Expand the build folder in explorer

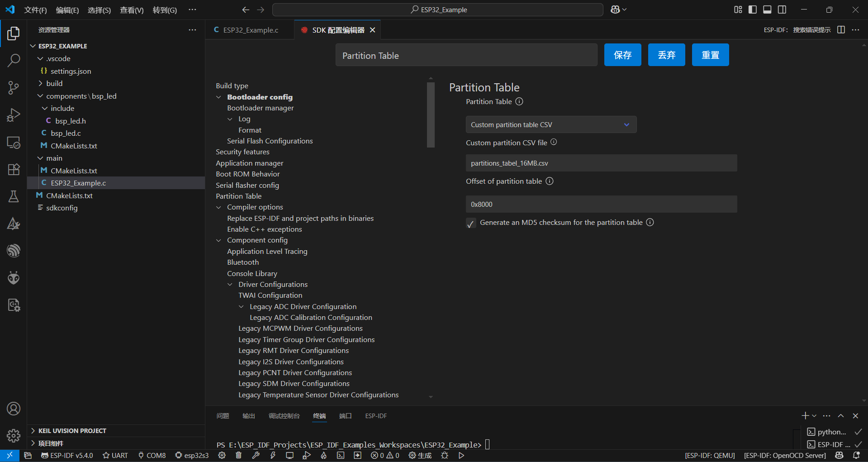pyautogui.click(x=54, y=84)
